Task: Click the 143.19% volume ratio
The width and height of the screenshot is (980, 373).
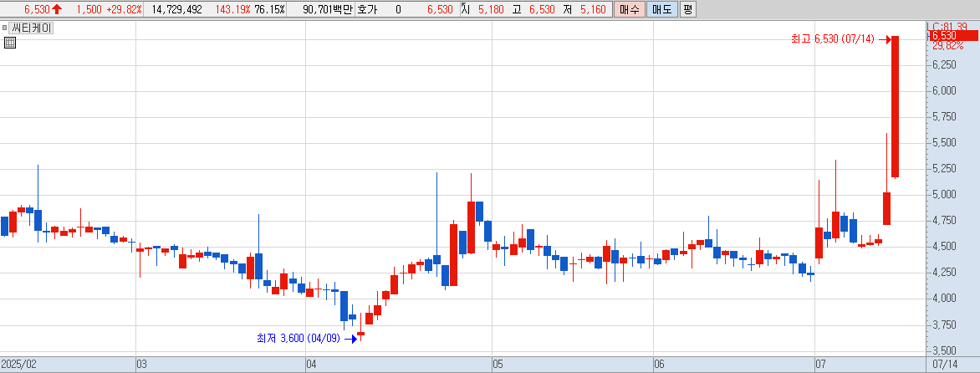Action: pos(232,9)
